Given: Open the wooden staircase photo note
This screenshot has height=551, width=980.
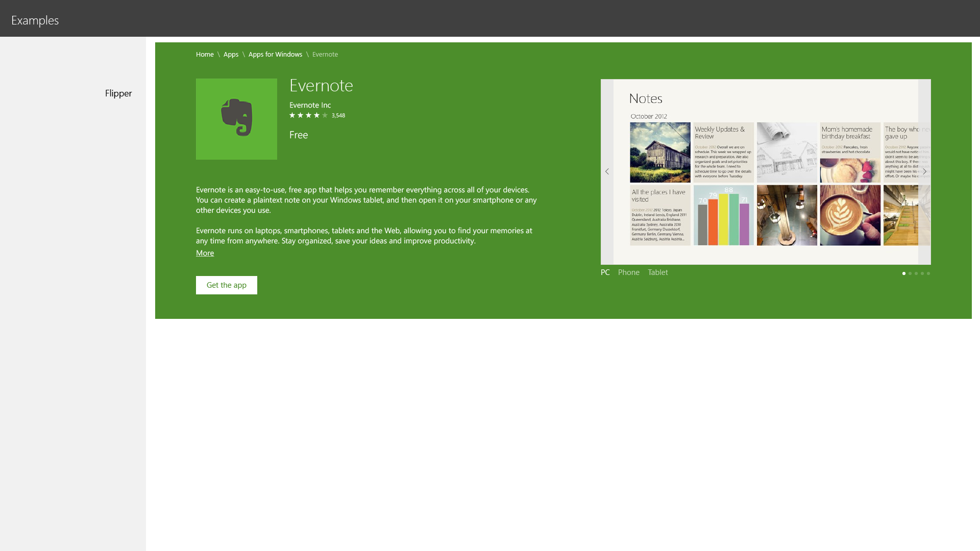Looking at the screenshot, I should (x=907, y=215).
